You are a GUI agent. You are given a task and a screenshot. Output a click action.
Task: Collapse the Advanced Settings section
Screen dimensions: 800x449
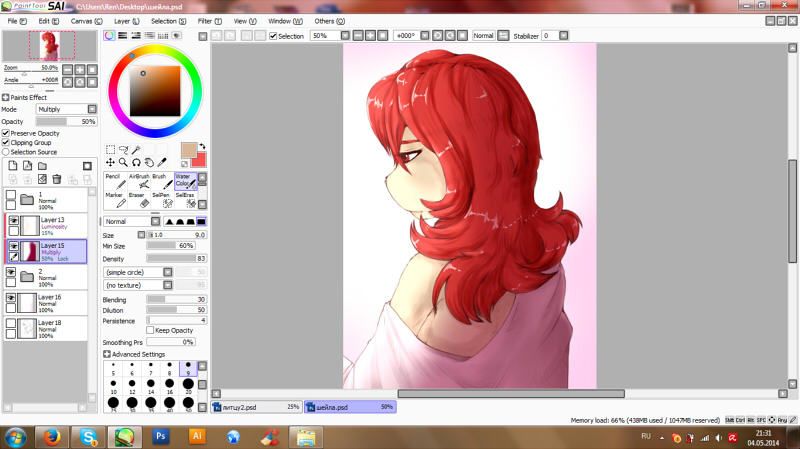click(107, 354)
